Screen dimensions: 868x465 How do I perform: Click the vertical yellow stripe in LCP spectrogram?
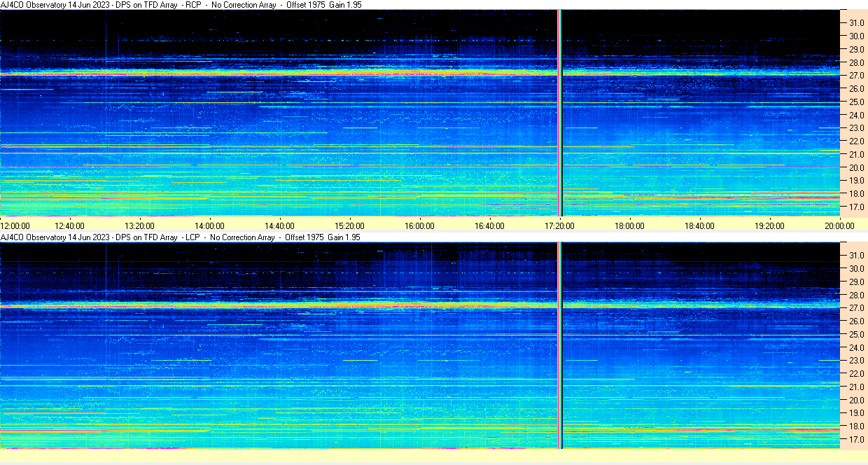pos(559,345)
